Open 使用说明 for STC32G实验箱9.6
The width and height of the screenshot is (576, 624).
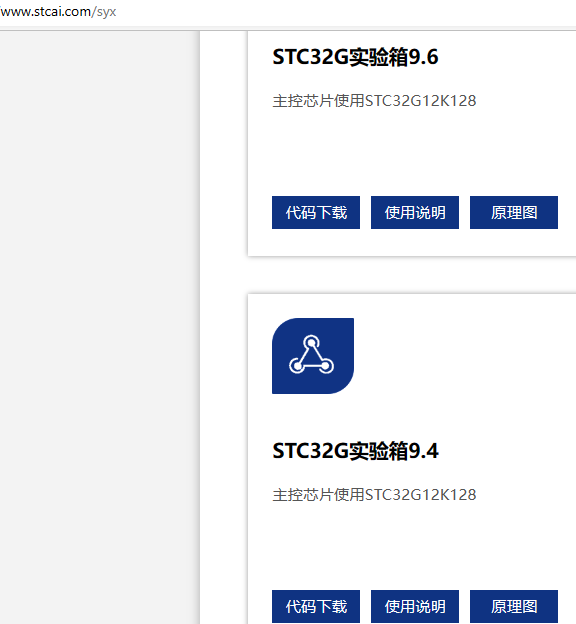pyautogui.click(x=415, y=213)
